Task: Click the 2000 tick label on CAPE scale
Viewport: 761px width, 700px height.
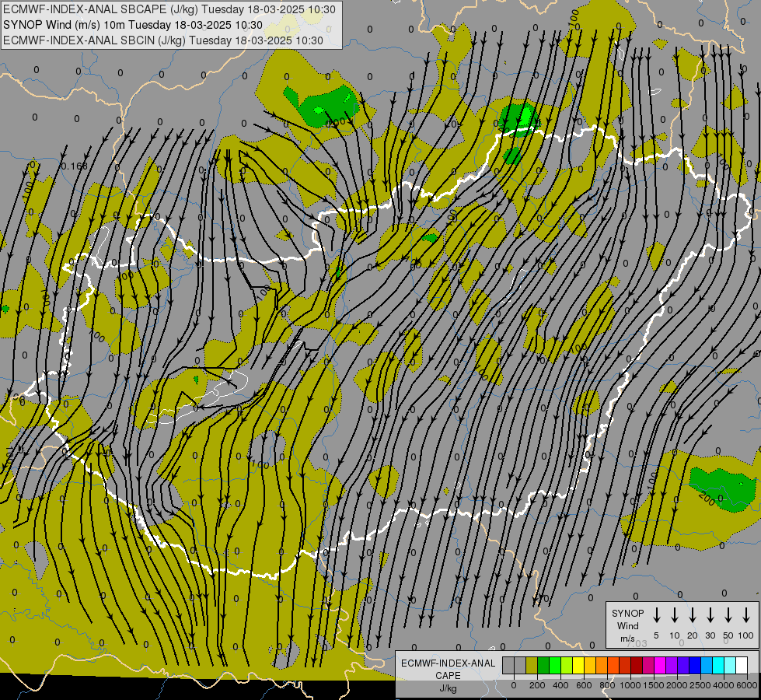Action: [x=677, y=685]
